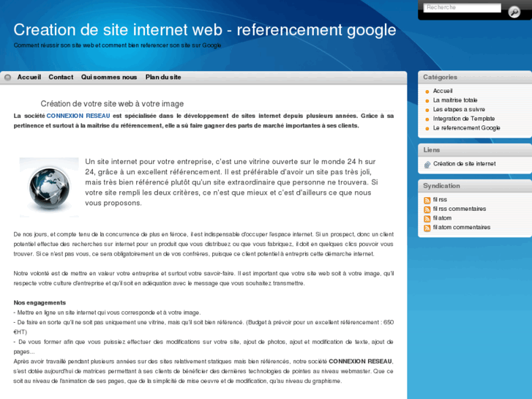The height and width of the screenshot is (399, 532).
Task: Open the Qui sommes nous page
Action: point(109,77)
